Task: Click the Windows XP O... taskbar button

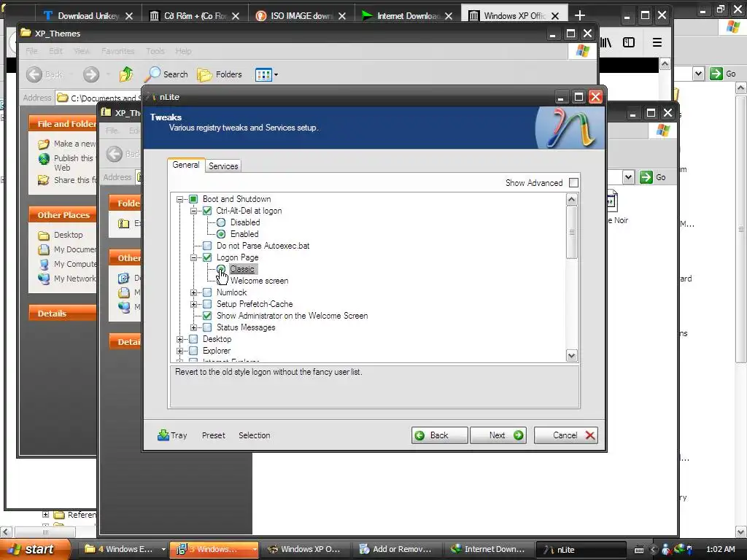Action: [304, 549]
